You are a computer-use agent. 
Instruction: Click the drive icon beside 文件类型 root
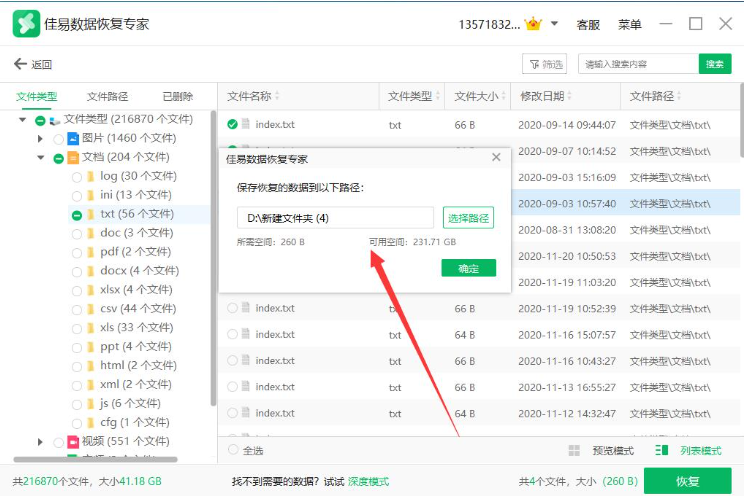click(x=54, y=120)
